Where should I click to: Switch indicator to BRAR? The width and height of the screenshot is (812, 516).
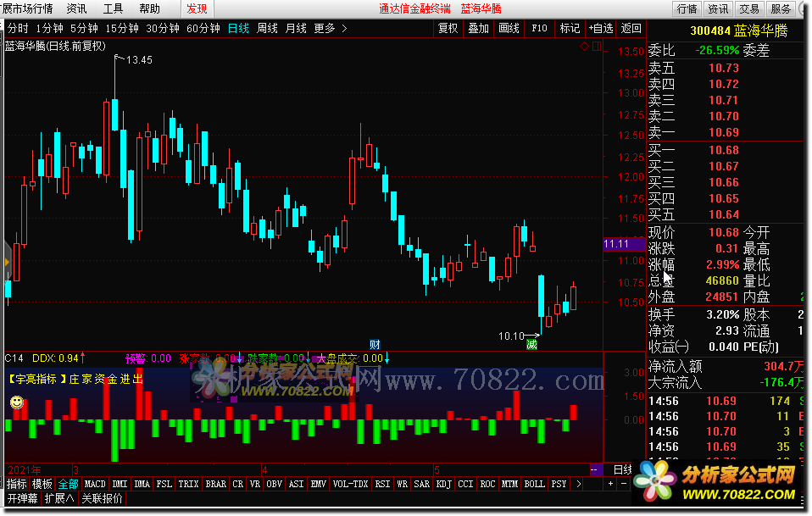point(216,484)
